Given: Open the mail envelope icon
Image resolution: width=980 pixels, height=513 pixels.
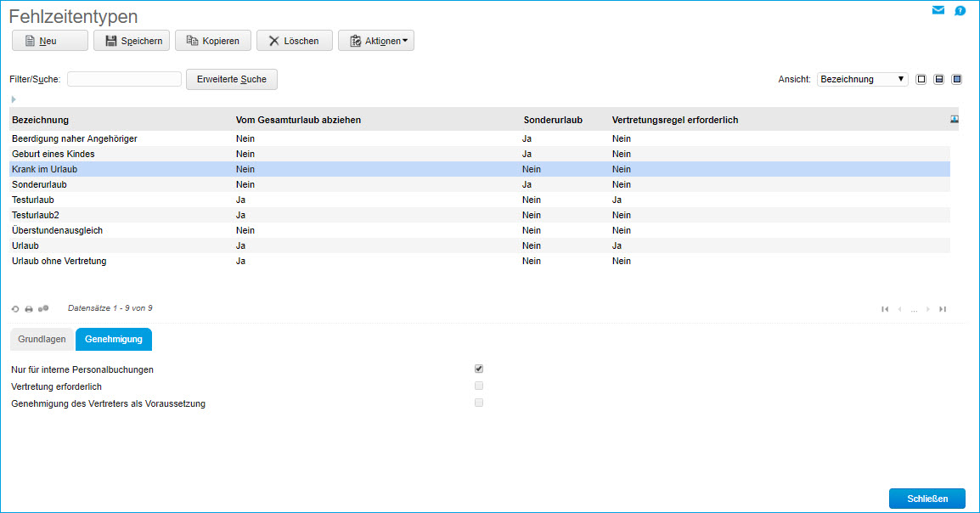Looking at the screenshot, I should pyautogui.click(x=938, y=11).
